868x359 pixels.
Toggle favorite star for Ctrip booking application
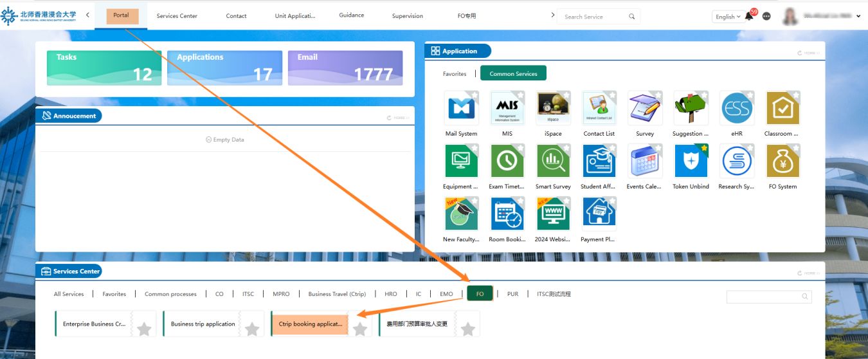360,329
